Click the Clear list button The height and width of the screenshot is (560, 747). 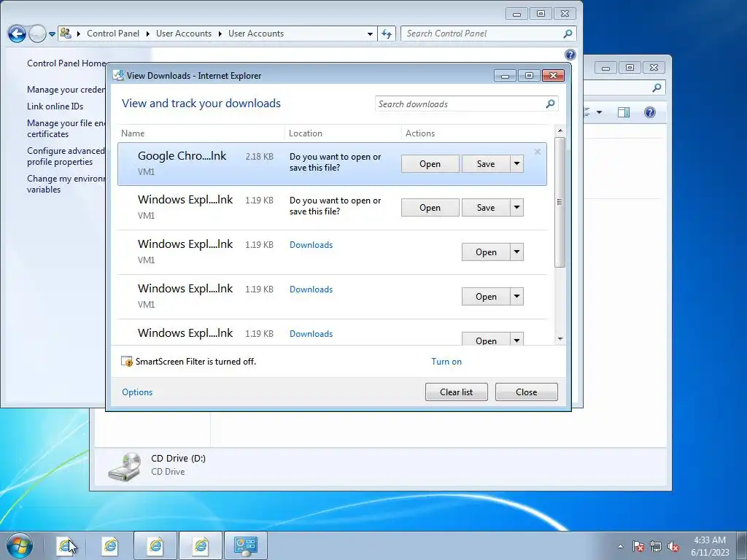click(x=457, y=392)
